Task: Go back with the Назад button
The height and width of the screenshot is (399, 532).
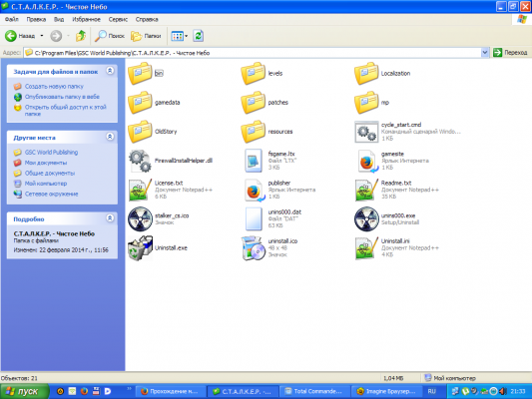Action: (x=20, y=36)
